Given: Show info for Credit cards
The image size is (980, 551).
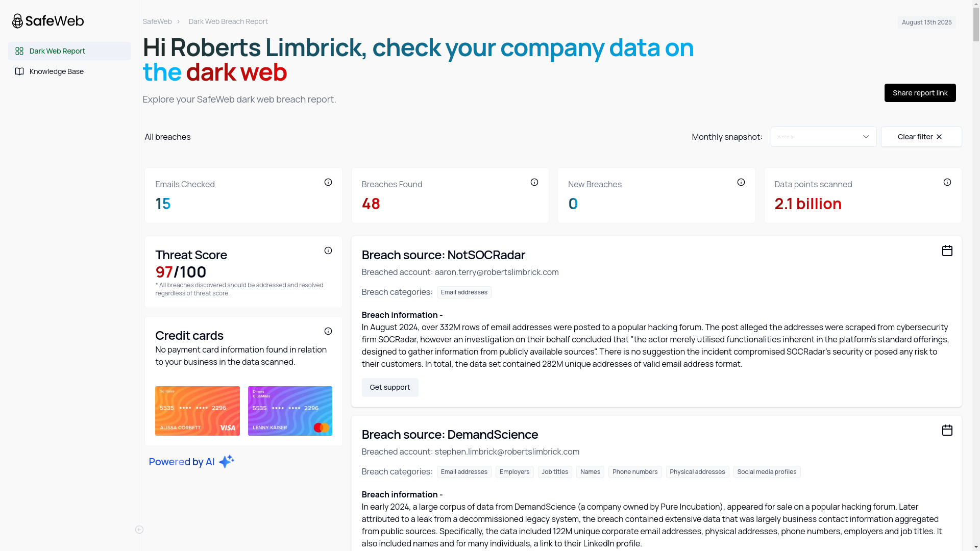Looking at the screenshot, I should tap(328, 331).
